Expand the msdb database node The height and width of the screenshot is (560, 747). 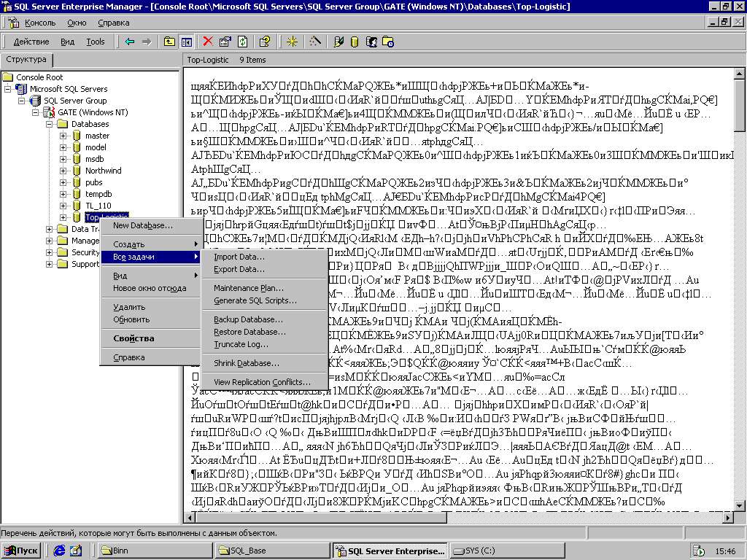pos(63,159)
